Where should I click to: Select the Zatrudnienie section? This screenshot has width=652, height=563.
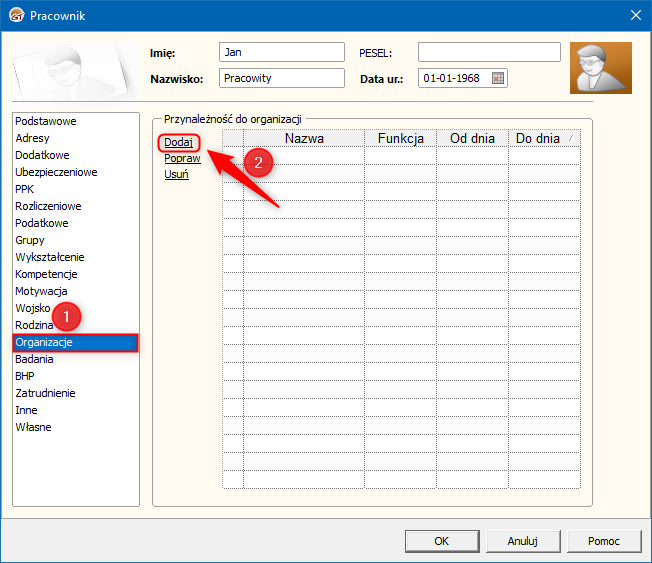(45, 393)
